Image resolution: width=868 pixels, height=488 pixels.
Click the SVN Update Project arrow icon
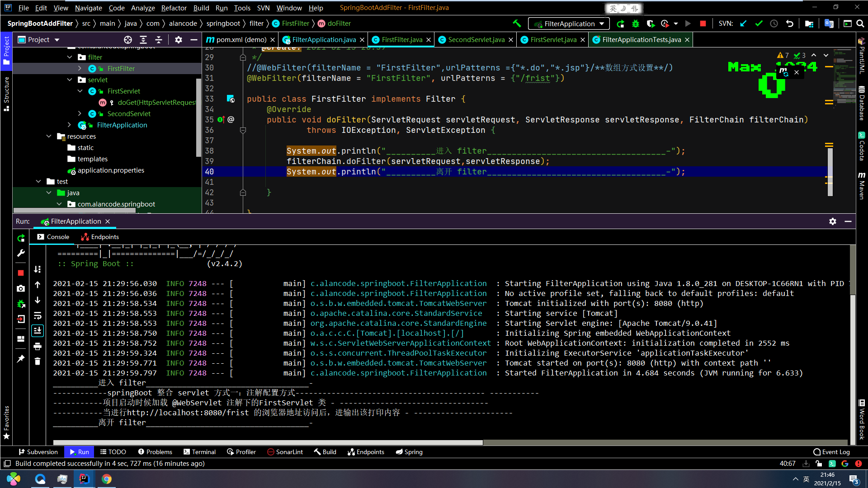(743, 23)
